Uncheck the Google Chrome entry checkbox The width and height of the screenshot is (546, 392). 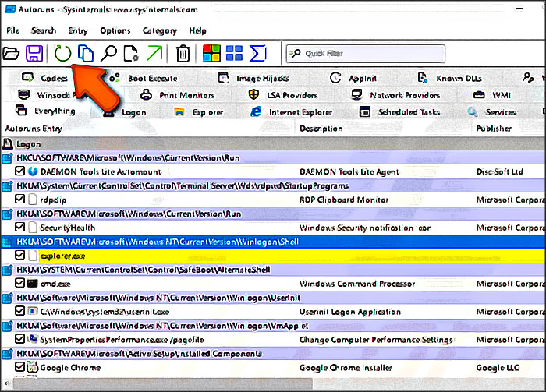(x=19, y=366)
